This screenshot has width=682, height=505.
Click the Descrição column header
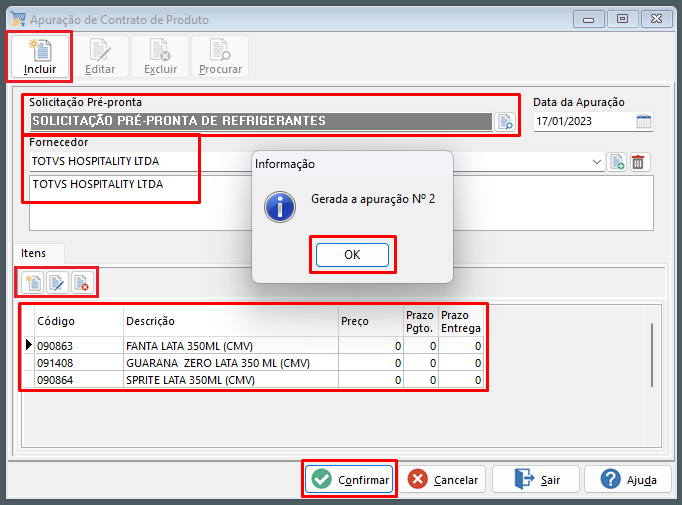coord(231,321)
